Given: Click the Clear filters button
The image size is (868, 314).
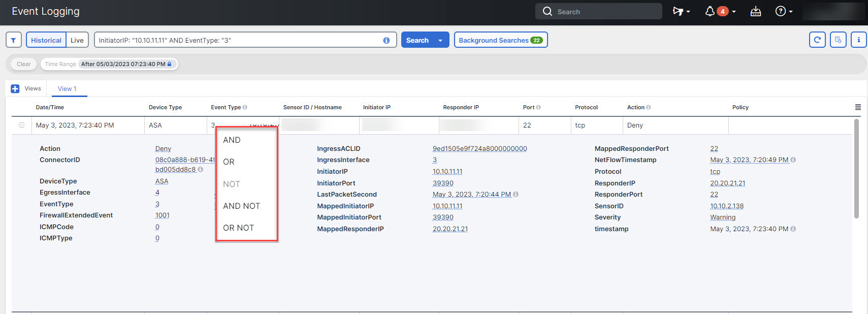Looking at the screenshot, I should tap(23, 64).
